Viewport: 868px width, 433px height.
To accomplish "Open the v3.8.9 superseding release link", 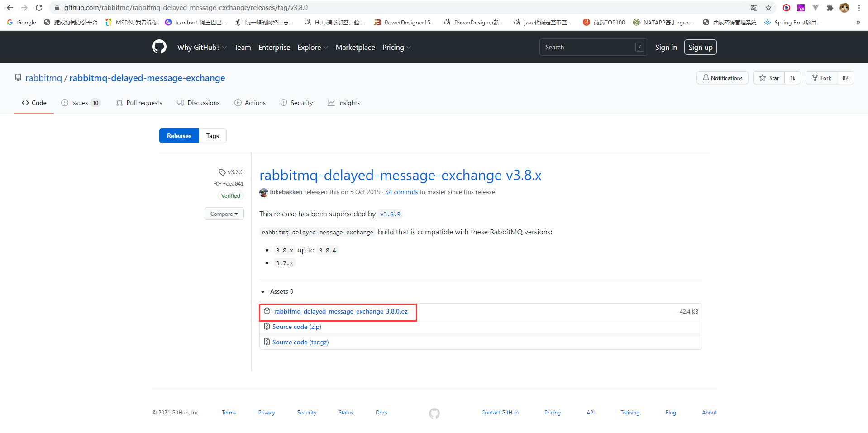I will click(x=390, y=214).
